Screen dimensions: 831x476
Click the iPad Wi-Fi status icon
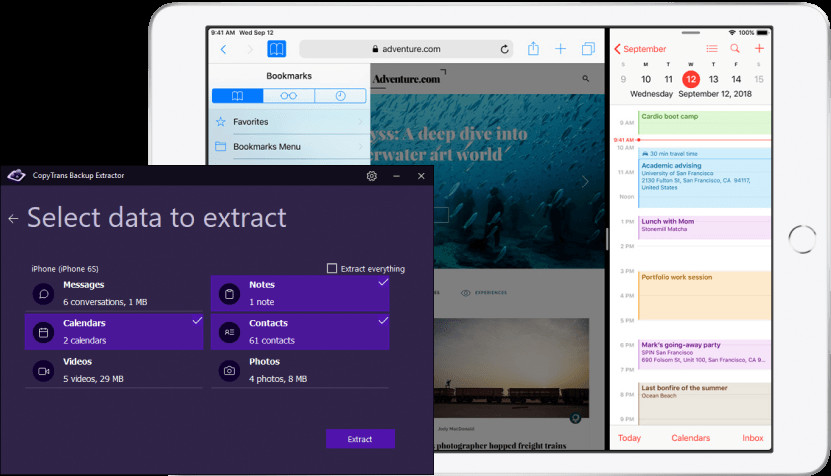(732, 33)
